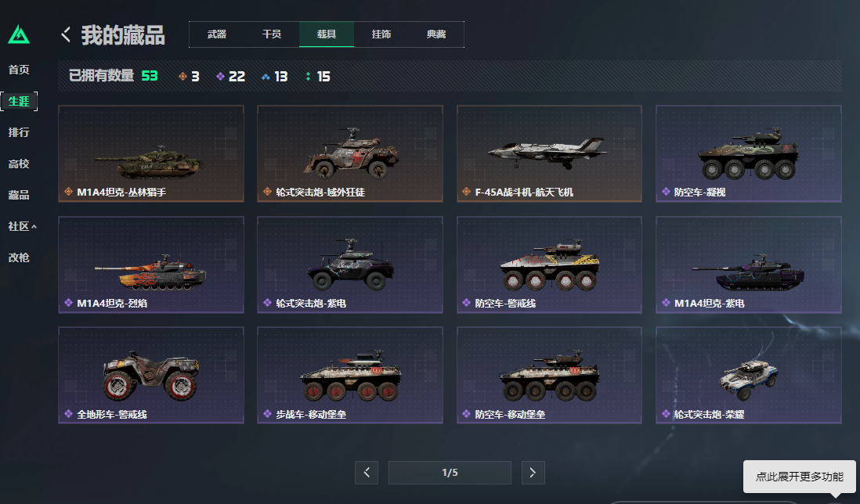Go to the next collection page

(533, 472)
